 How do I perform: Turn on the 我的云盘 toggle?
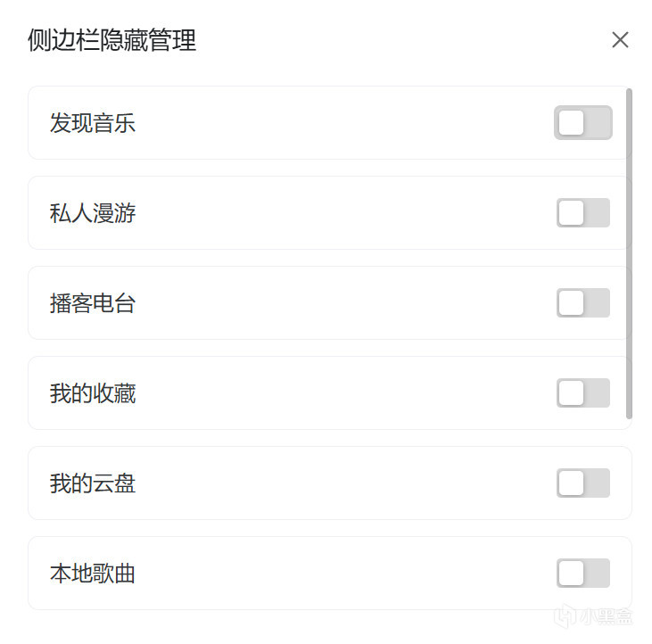point(583,483)
